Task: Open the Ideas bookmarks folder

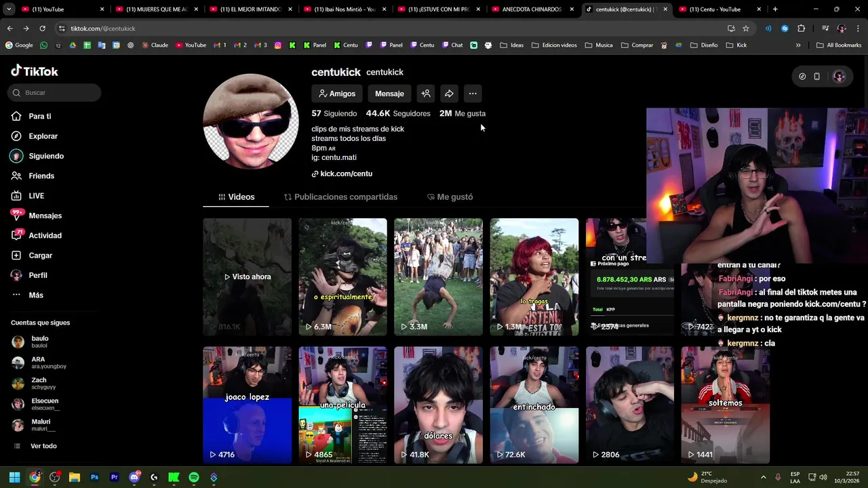Action: [512, 45]
